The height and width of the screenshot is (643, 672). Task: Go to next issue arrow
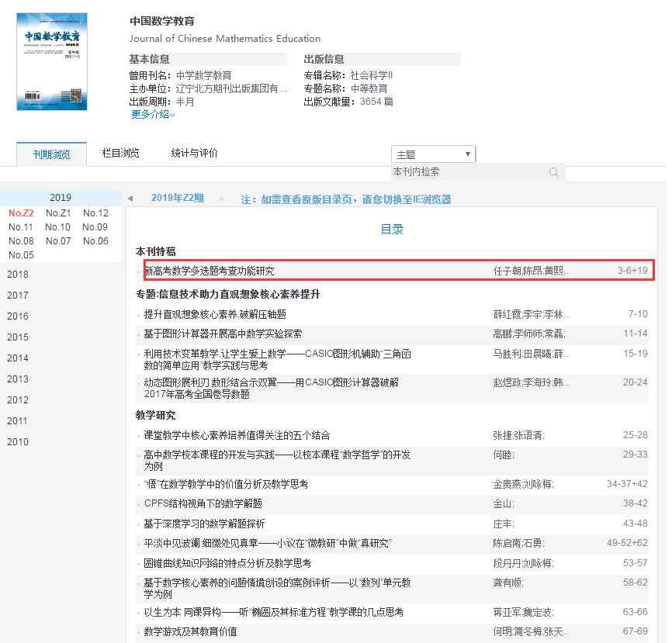pos(223,199)
